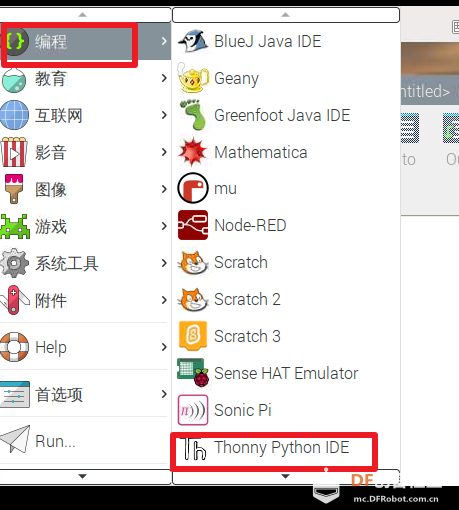The image size is (459, 510).
Task: Click the Mathematica red spiky icon
Action: click(x=193, y=152)
